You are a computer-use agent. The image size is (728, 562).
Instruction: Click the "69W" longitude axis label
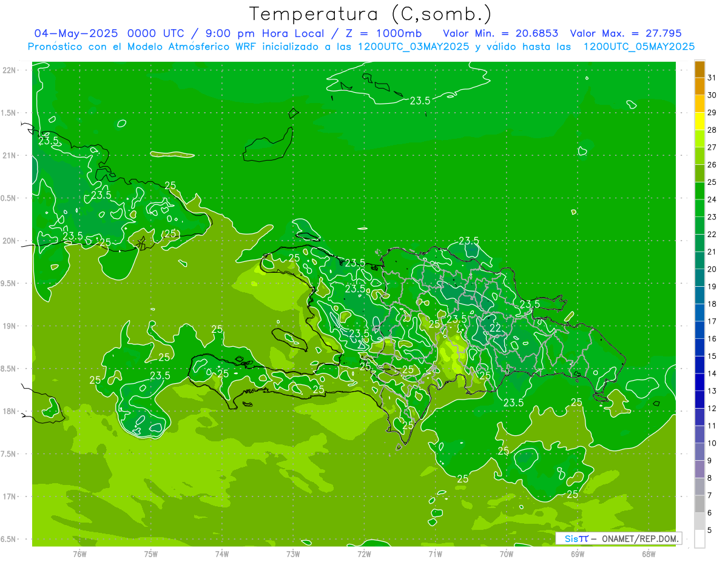[x=578, y=554]
